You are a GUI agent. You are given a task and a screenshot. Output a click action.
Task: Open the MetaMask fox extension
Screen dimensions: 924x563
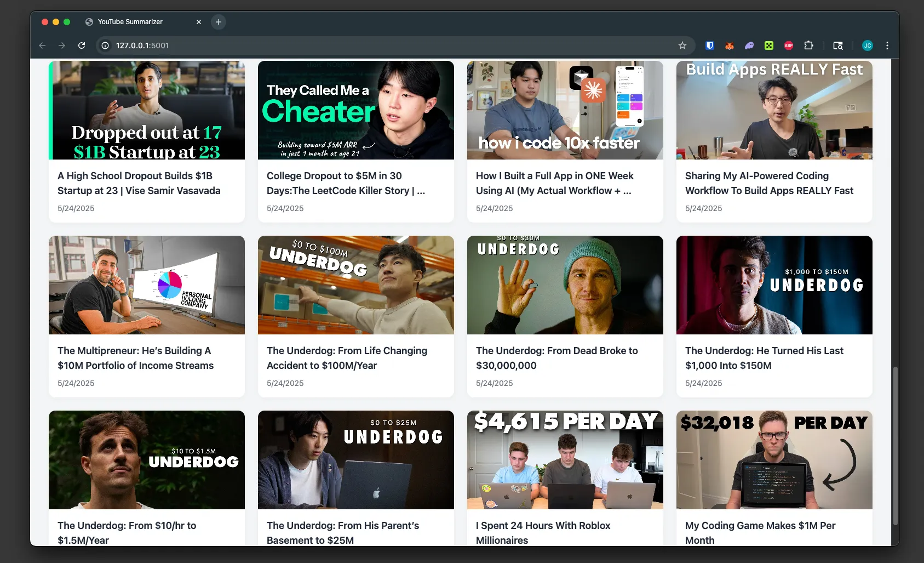pyautogui.click(x=729, y=46)
